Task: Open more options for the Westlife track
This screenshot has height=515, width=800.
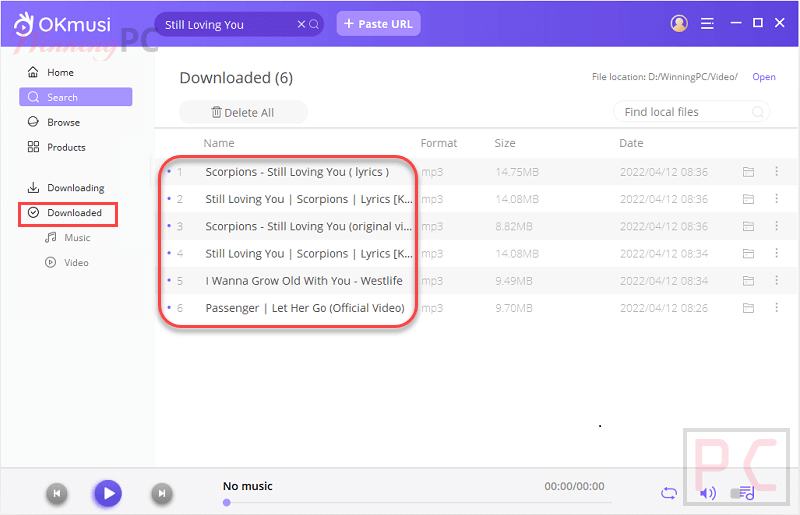Action: click(777, 280)
